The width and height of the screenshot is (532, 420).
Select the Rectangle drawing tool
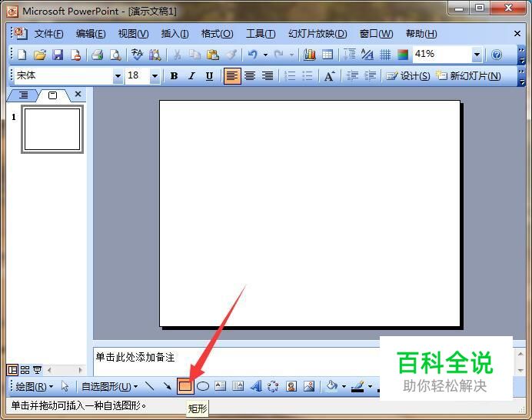coord(185,386)
